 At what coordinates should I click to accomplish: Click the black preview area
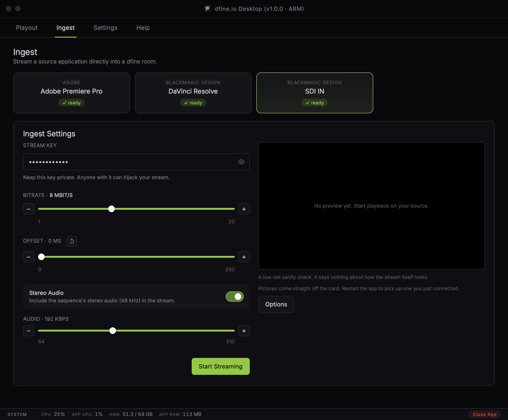click(x=371, y=206)
